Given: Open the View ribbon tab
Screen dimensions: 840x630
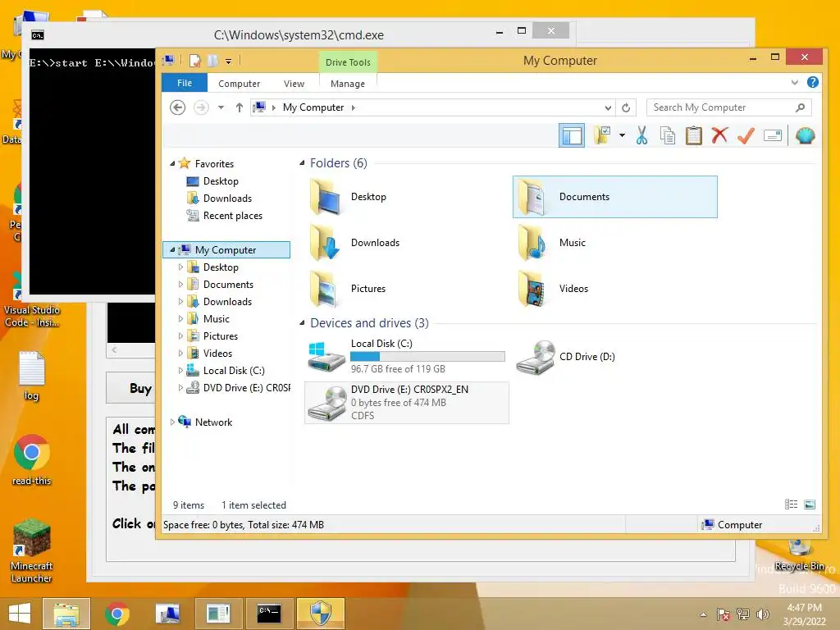Looking at the screenshot, I should tap(294, 84).
